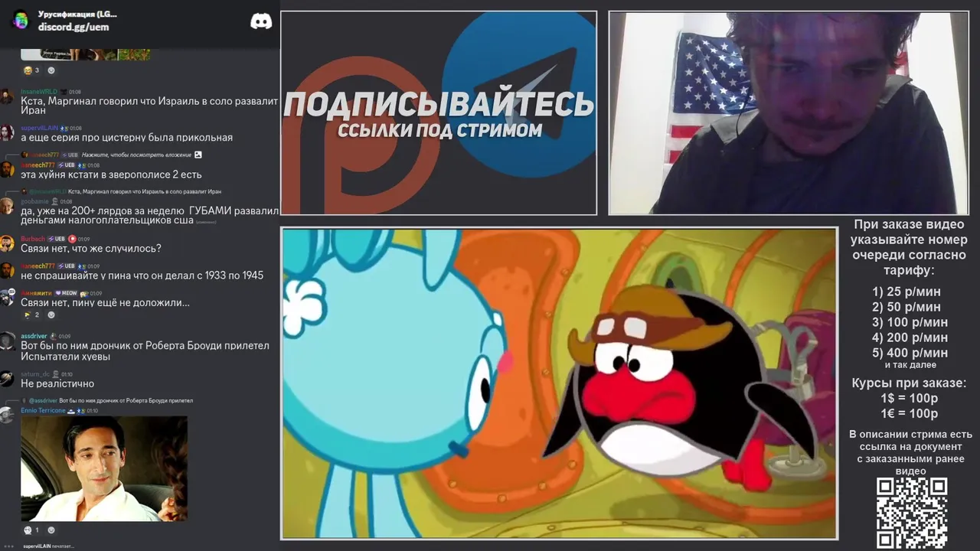Open InsaneWRLD's avatar
This screenshot has width=980, height=551.
pyautogui.click(x=7, y=96)
